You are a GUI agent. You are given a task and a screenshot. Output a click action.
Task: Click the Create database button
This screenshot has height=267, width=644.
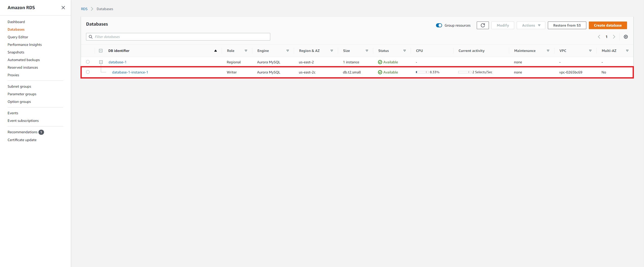(608, 25)
